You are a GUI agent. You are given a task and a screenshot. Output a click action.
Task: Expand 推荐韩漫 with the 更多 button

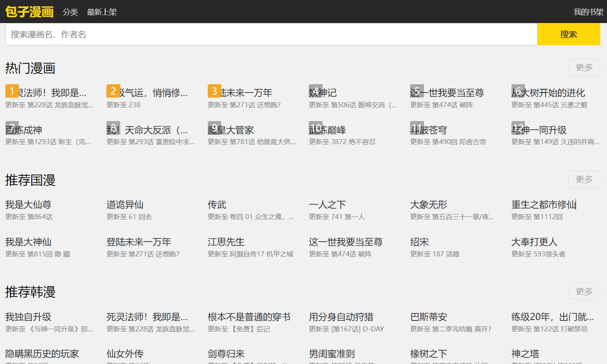pos(584,291)
